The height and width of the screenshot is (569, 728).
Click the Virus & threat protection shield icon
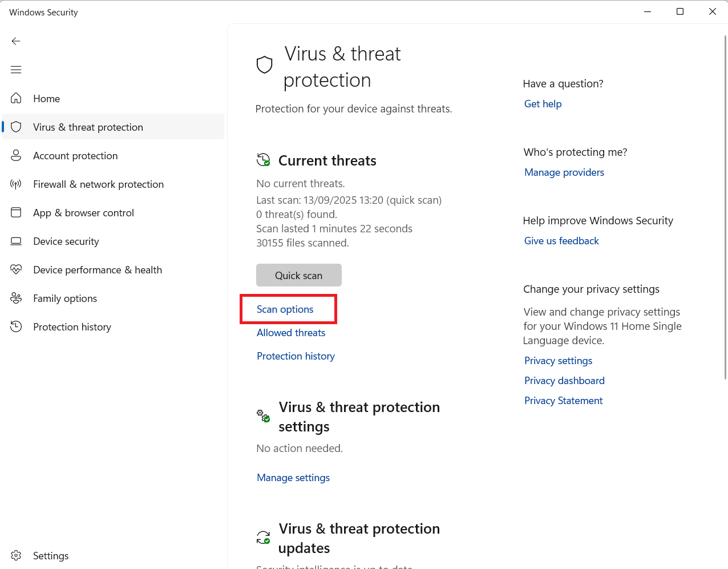pyautogui.click(x=16, y=127)
